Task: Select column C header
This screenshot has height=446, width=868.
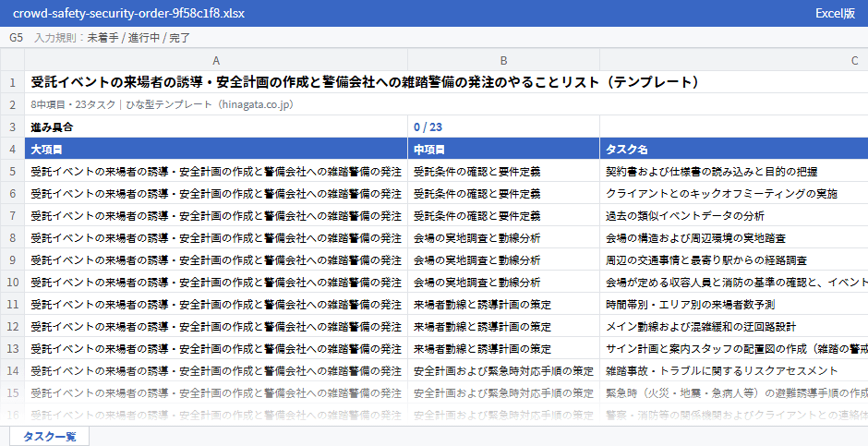Action: [x=733, y=60]
